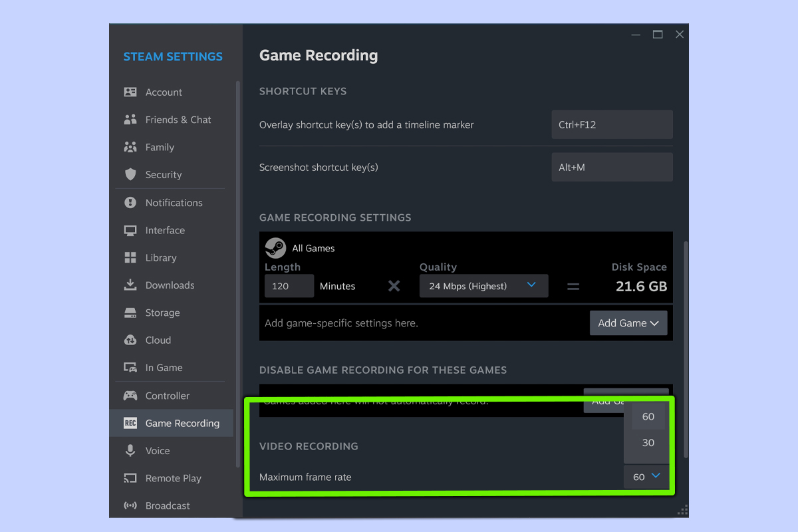Image resolution: width=798 pixels, height=532 pixels.
Task: Open the Quality dropdown showing 24 Mbps
Action: pyautogui.click(x=483, y=285)
